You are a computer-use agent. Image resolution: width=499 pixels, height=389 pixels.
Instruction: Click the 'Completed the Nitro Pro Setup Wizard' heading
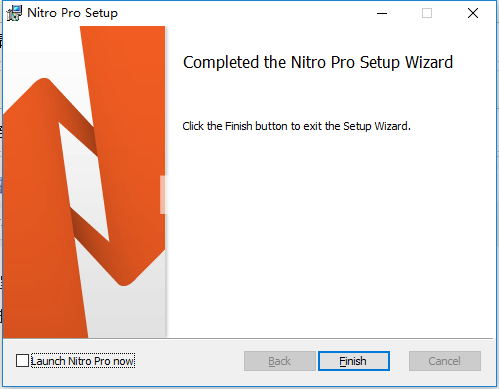[x=318, y=62]
